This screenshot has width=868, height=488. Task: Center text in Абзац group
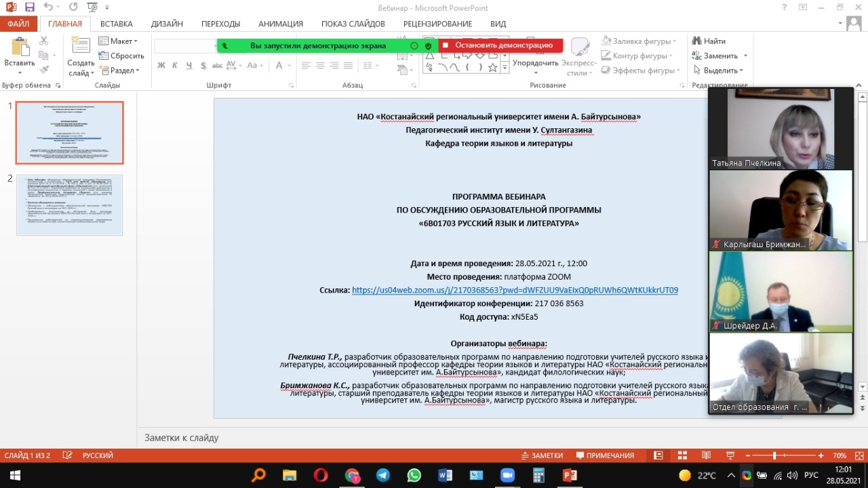click(320, 66)
